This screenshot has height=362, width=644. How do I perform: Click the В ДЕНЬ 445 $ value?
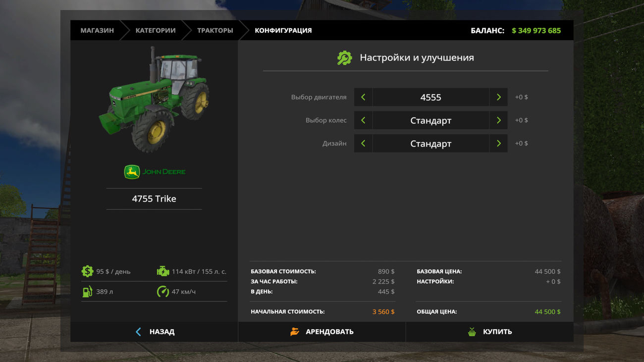pyautogui.click(x=386, y=292)
